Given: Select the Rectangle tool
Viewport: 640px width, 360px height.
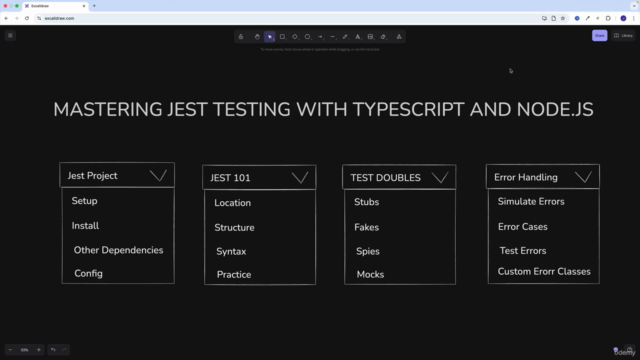Looking at the screenshot, I should pyautogui.click(x=282, y=37).
